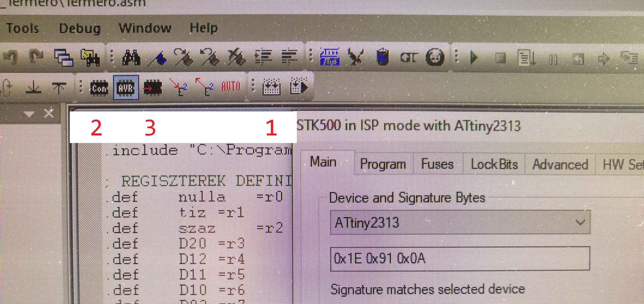Click the greyed-out Stop debugging square
The width and height of the screenshot is (644, 304).
[500, 58]
